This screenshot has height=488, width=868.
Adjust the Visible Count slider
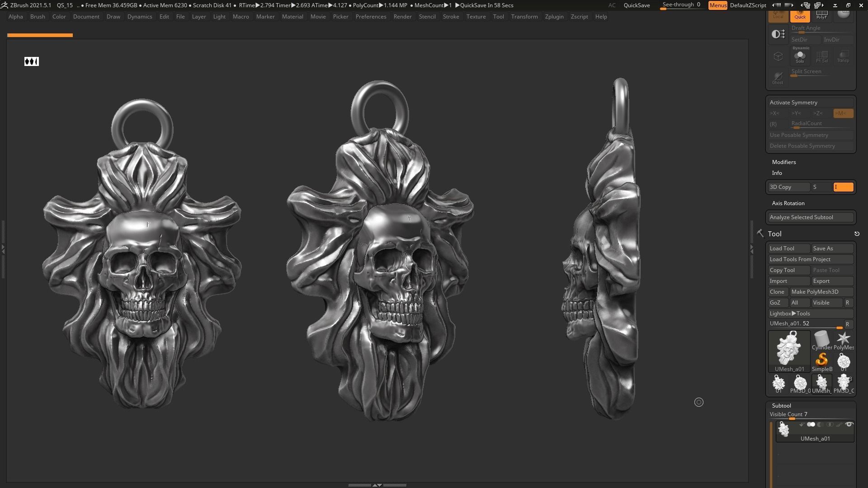[811, 415]
